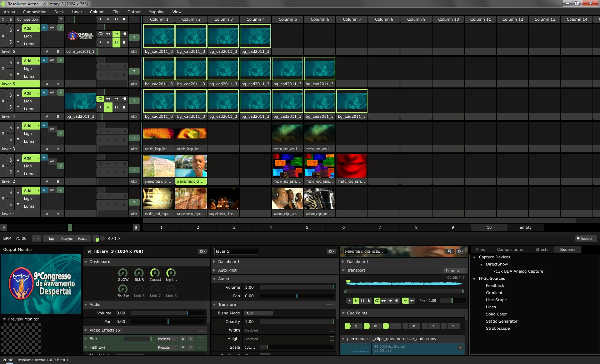
Task: Click clip transport play forward button
Action: point(356,301)
